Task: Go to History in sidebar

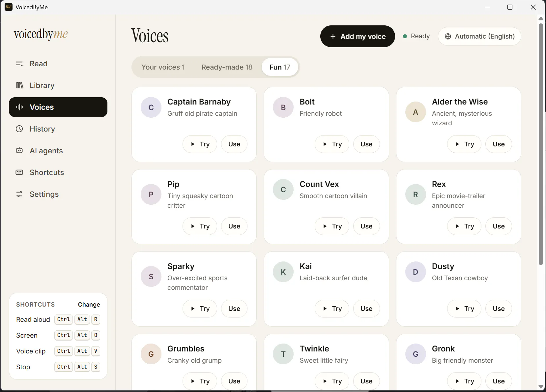Action: tap(58, 129)
